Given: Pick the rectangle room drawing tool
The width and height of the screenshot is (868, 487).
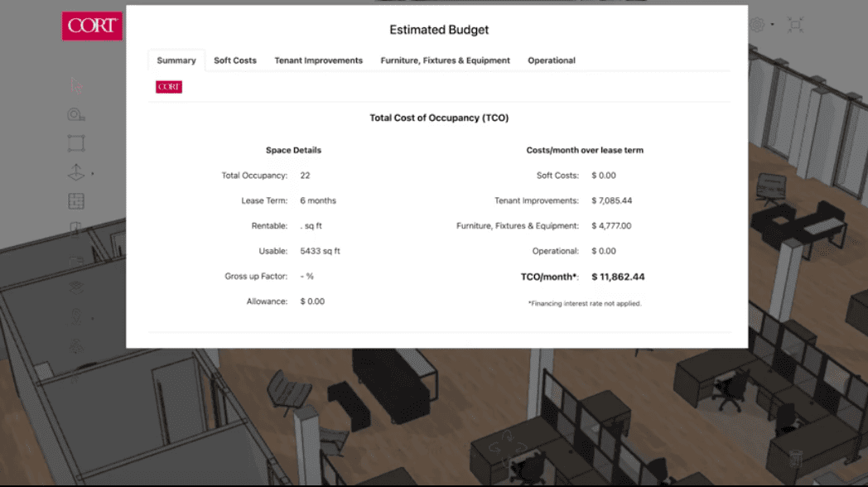Looking at the screenshot, I should [x=76, y=143].
